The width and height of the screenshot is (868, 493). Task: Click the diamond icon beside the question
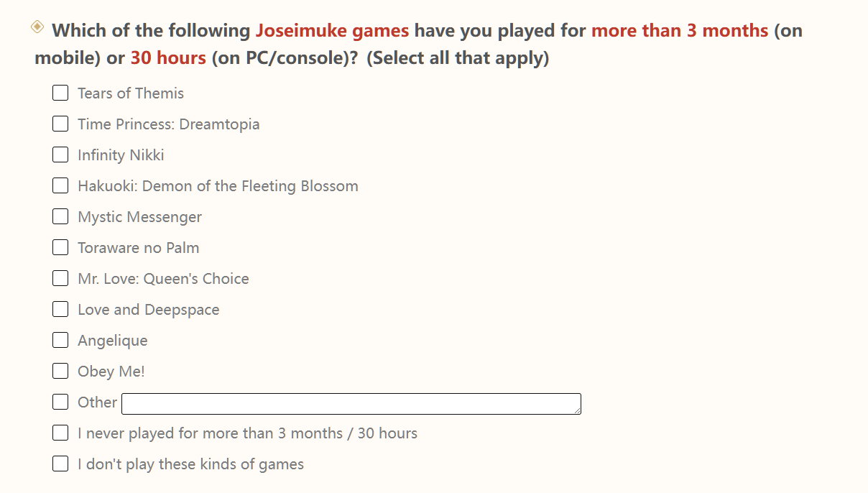(x=37, y=27)
